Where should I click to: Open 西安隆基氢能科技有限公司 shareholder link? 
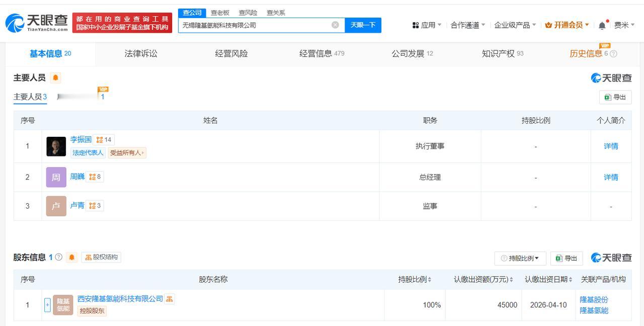coord(120,299)
